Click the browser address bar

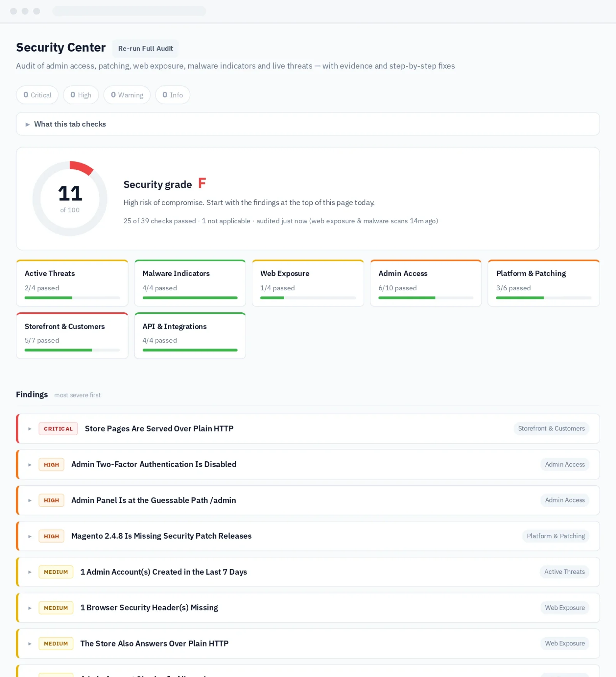(129, 11)
